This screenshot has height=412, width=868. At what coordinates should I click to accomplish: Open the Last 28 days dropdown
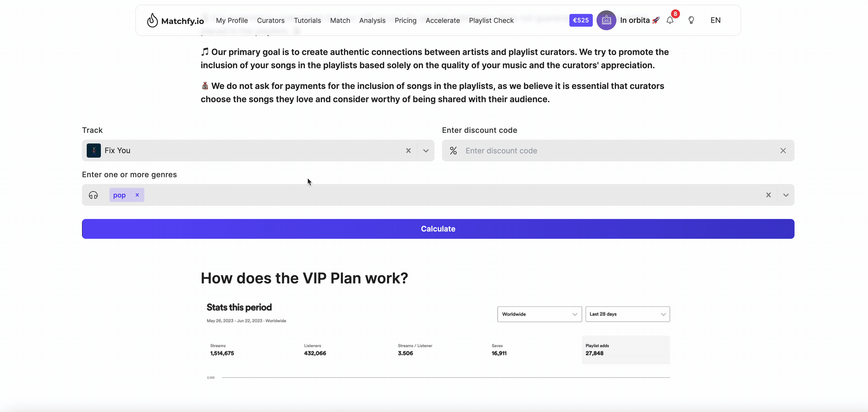point(627,314)
